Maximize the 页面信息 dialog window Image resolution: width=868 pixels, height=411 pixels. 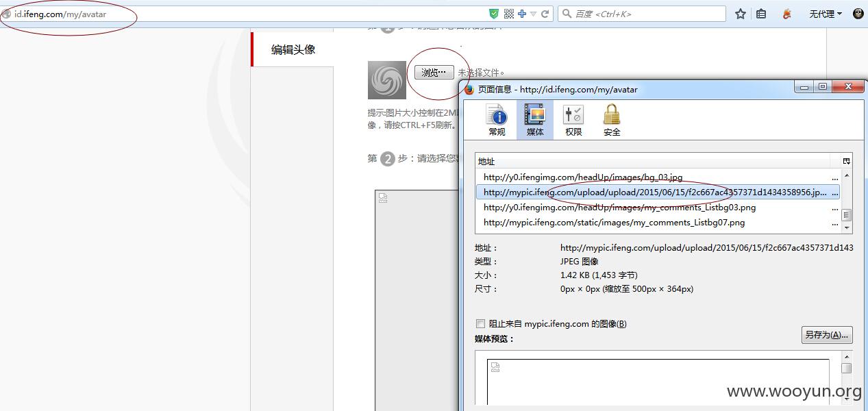[823, 86]
